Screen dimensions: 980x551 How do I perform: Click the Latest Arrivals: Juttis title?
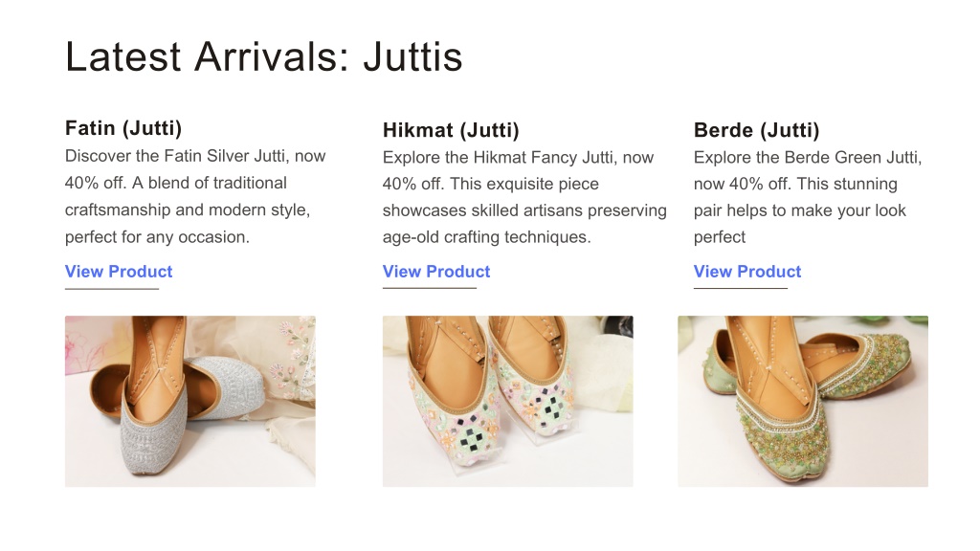[264, 56]
